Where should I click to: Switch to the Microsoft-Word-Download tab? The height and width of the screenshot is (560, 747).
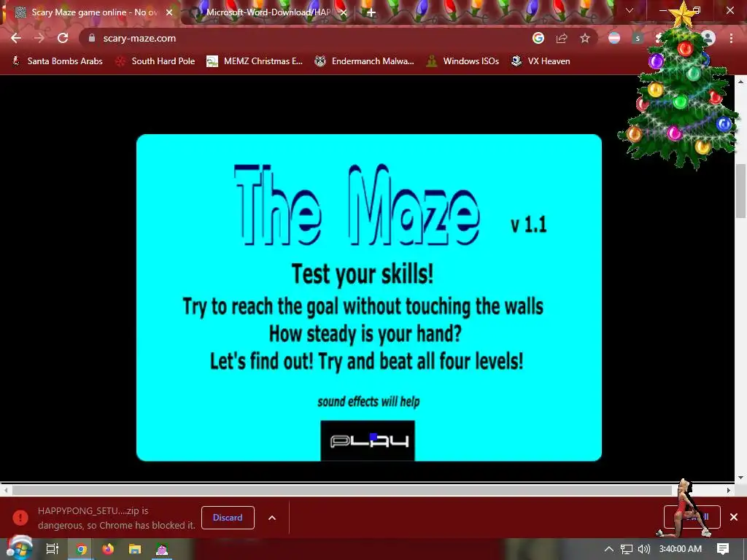point(267,12)
